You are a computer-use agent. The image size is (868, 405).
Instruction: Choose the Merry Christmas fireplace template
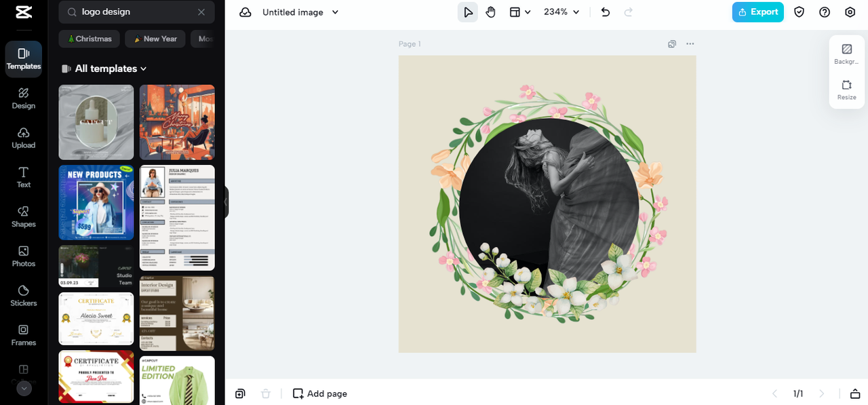pyautogui.click(x=177, y=122)
